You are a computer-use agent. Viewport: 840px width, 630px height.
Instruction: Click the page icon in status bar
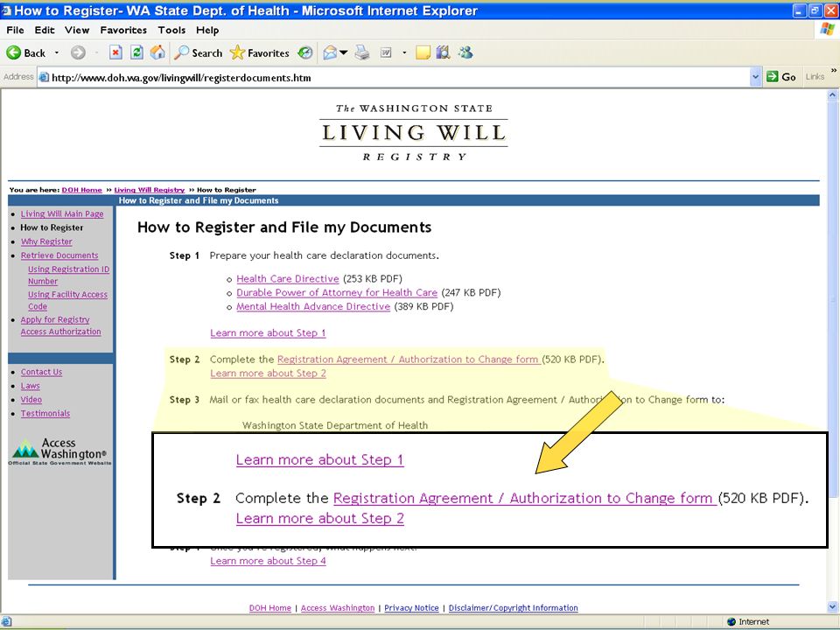click(4, 622)
